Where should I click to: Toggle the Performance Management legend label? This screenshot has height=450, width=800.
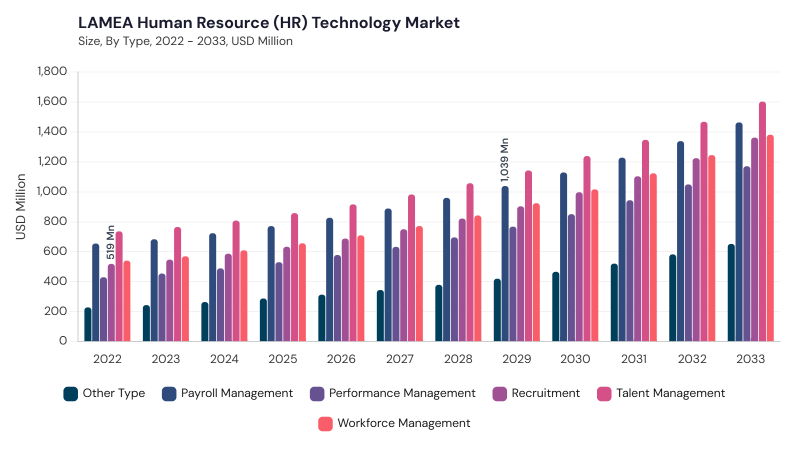[402, 393]
